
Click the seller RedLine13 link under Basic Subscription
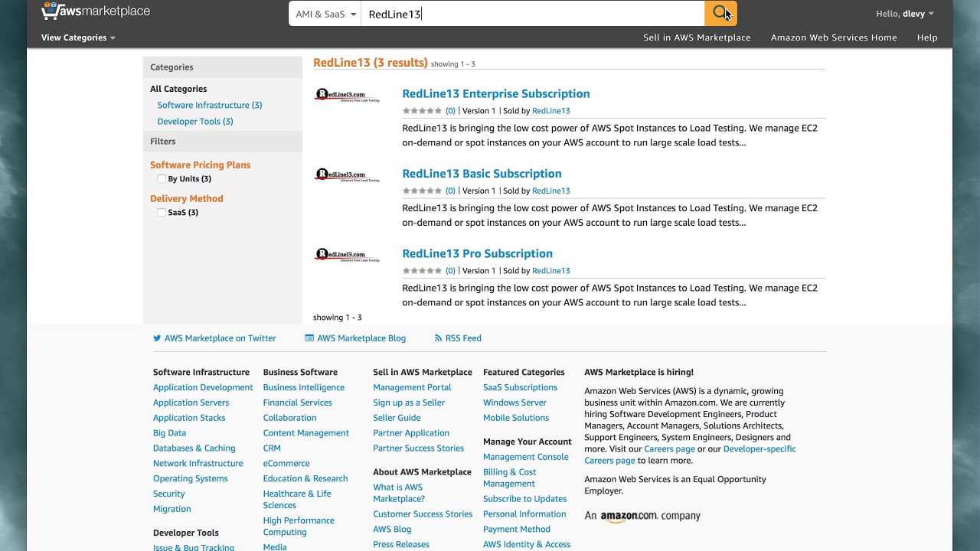(551, 191)
